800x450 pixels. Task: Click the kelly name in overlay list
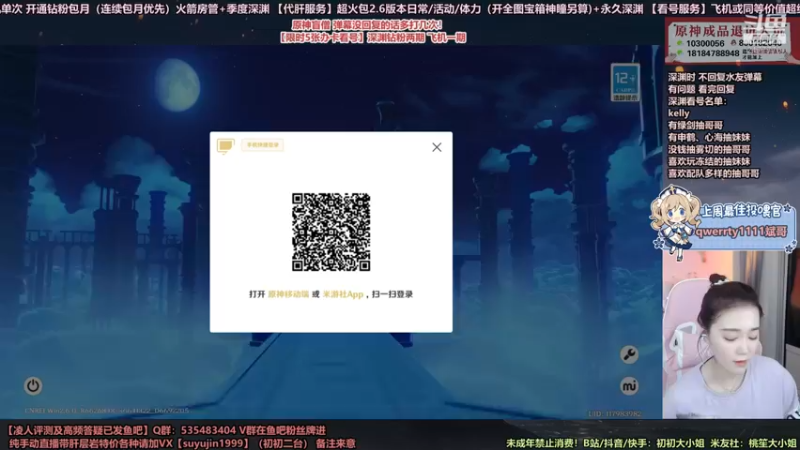(679, 113)
